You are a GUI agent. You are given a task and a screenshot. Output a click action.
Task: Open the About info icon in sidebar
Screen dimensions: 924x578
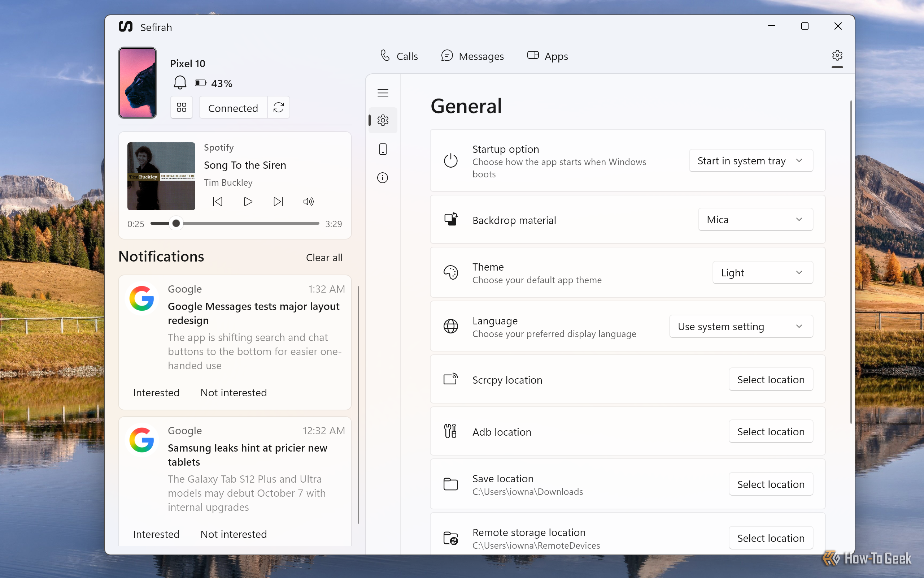383,178
